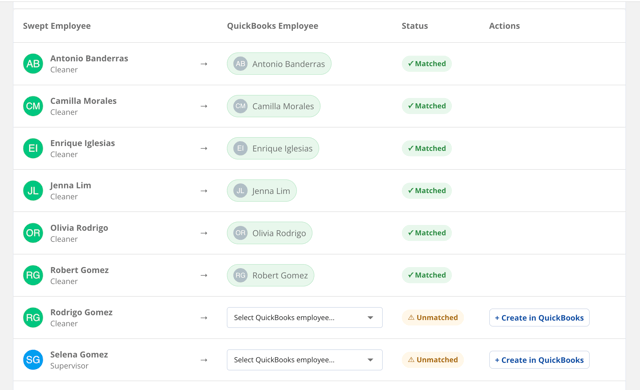640x390 pixels.
Task: Click Matched badge for Antonio Banderras
Action: pos(427,64)
